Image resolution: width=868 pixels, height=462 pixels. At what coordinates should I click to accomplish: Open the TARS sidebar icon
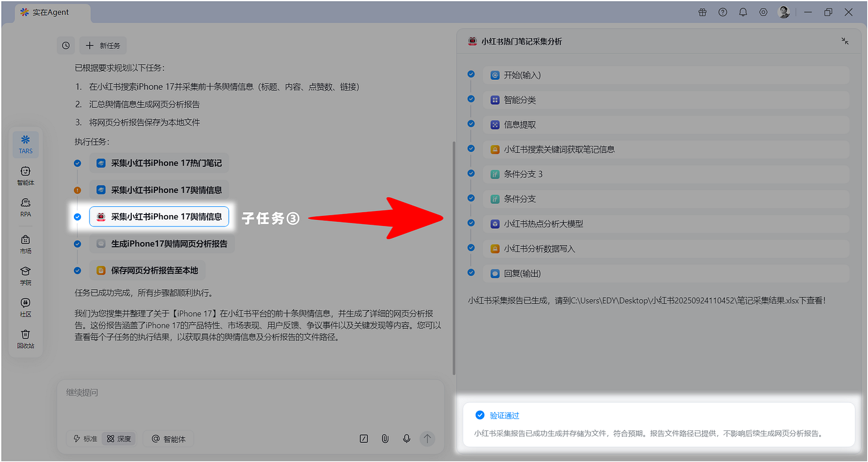(26, 144)
